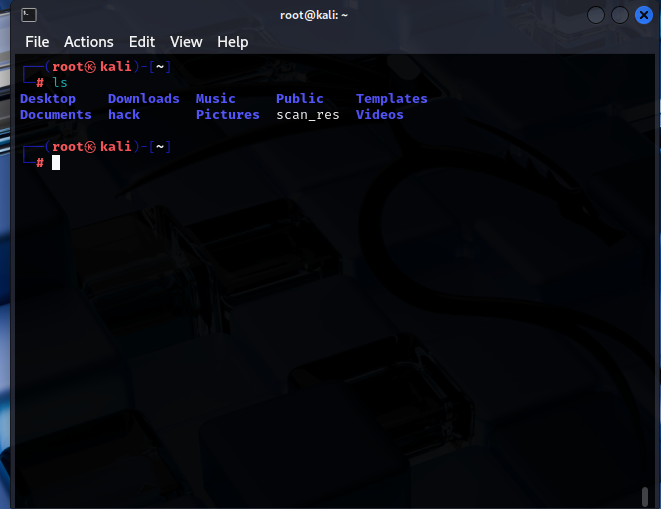Click the Public directory name
Viewport: 661px width, 509px height.
tap(300, 99)
